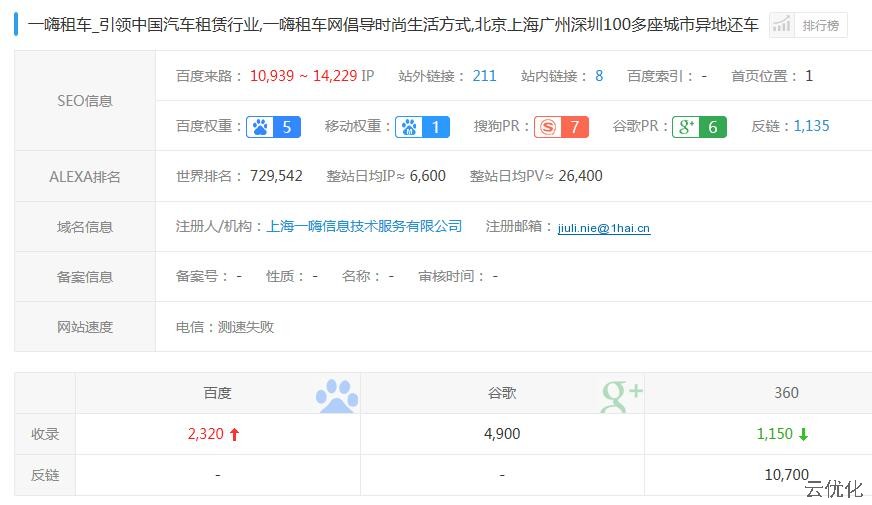Screen dimensions: 872x505
Task: Click the mobile weight badge showing 1
Action: pyautogui.click(x=422, y=127)
